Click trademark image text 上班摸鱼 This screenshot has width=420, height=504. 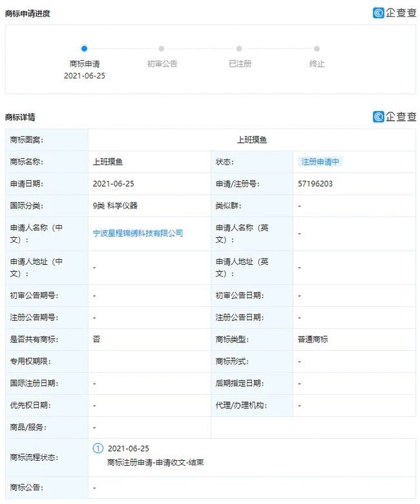[x=252, y=140]
